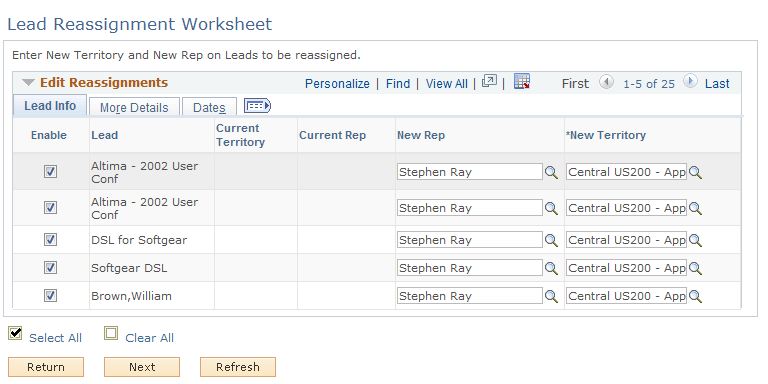Uncheck Enable for first Altima row
This screenshot has height=384, width=768.
click(x=50, y=171)
